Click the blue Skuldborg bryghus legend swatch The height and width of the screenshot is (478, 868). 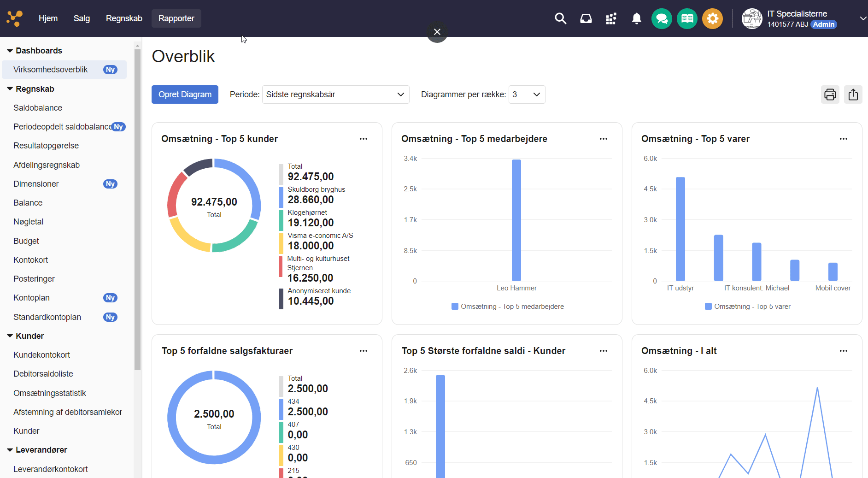tap(281, 197)
